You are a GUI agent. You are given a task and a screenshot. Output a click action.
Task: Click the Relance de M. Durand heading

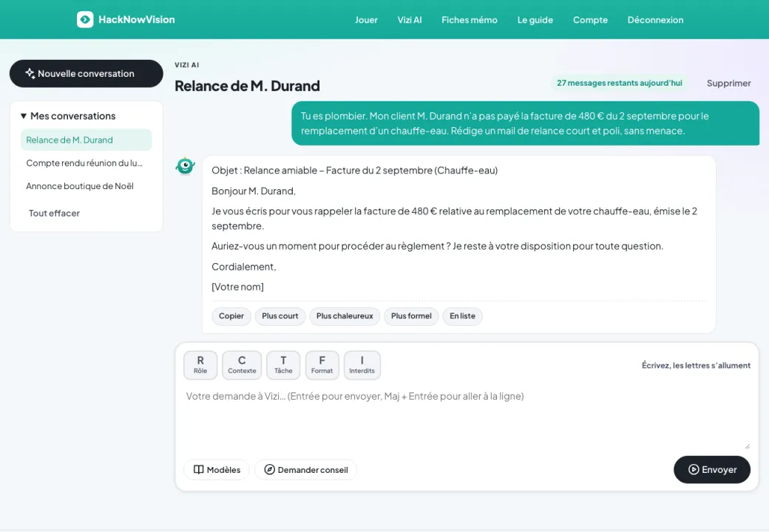[247, 86]
